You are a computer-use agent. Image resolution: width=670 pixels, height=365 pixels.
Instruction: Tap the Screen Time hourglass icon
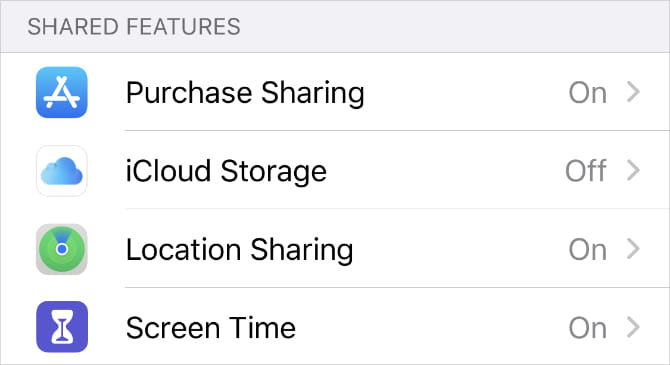tap(62, 327)
